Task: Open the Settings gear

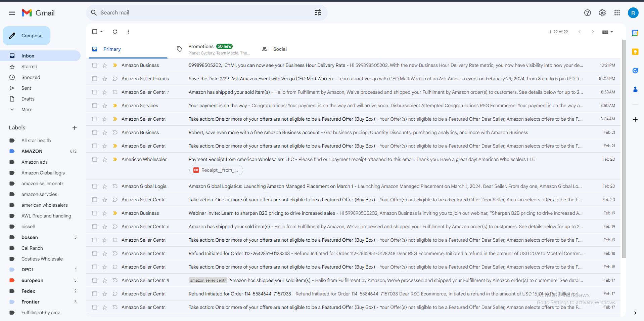Action: (602, 13)
